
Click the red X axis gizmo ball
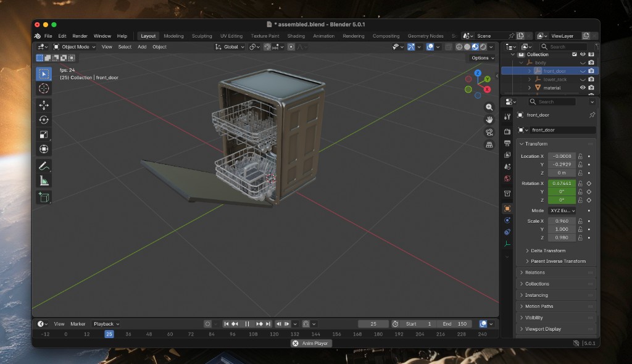point(487,89)
